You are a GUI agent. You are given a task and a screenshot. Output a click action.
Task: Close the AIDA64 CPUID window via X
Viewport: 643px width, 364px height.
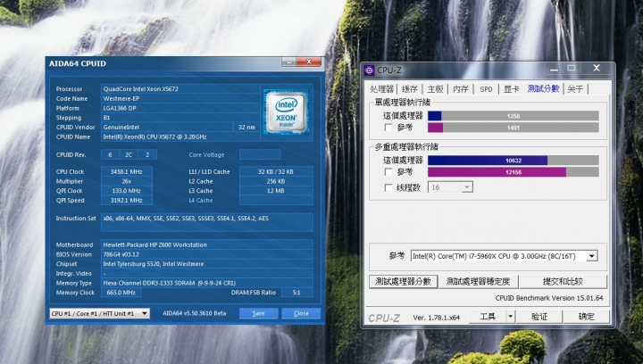coord(309,62)
